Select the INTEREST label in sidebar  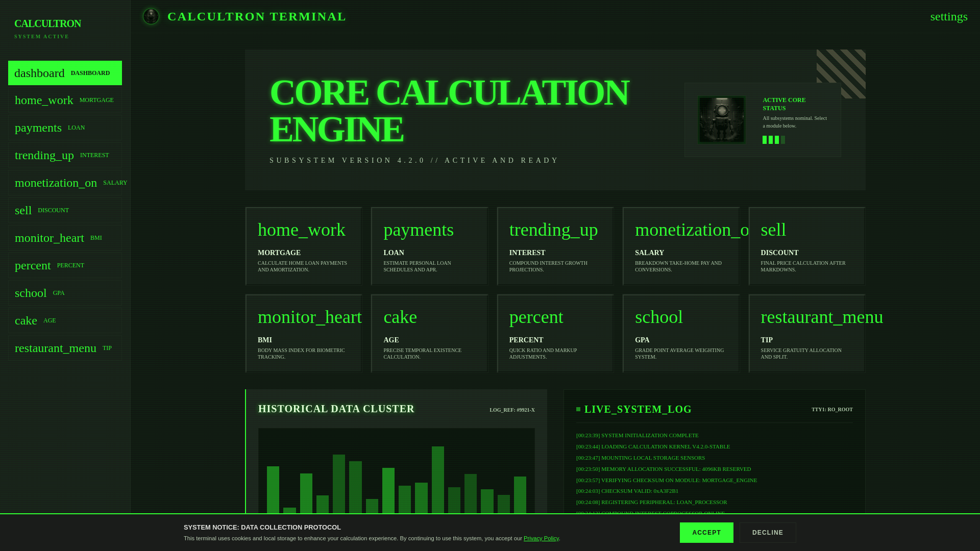[94, 155]
